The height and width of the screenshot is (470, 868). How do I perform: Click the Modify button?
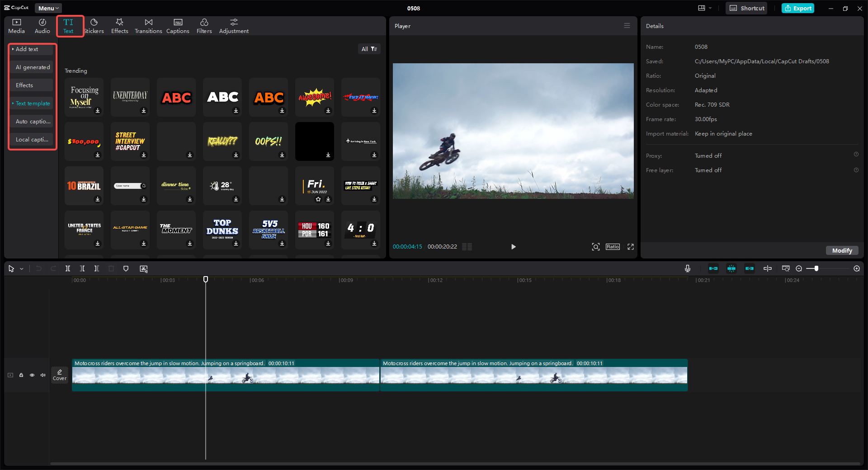tap(842, 250)
